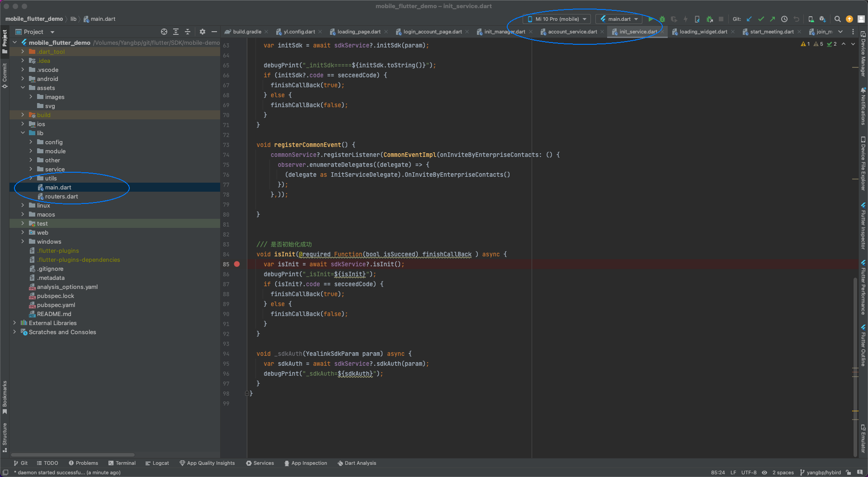868x477 pixels.
Task: Push commits with the Git green arrow
Action: pyautogui.click(x=772, y=19)
